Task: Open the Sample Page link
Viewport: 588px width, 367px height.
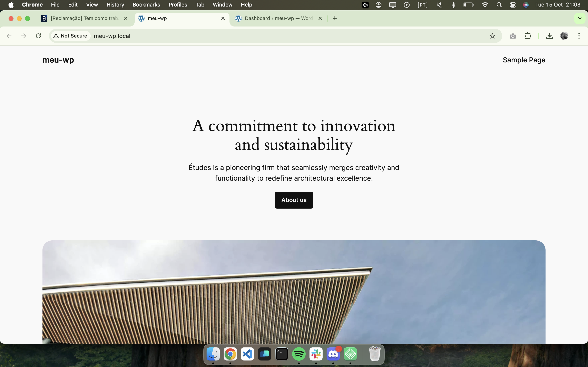Action: tap(524, 60)
